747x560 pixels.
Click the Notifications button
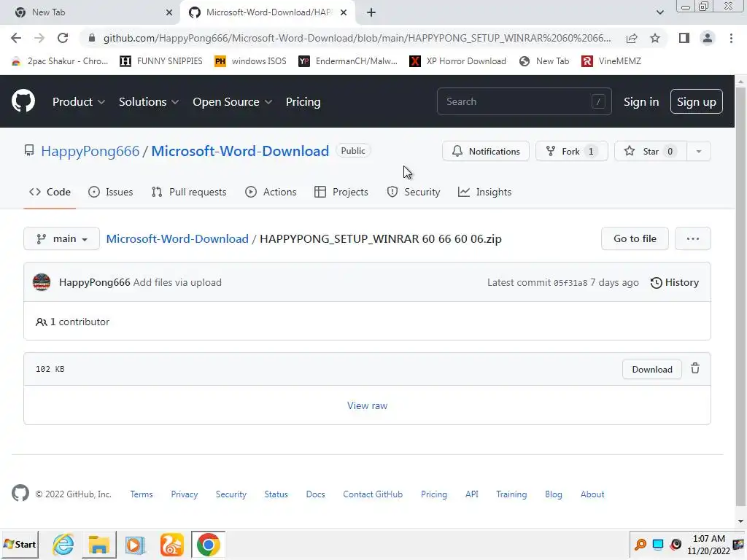coord(485,152)
